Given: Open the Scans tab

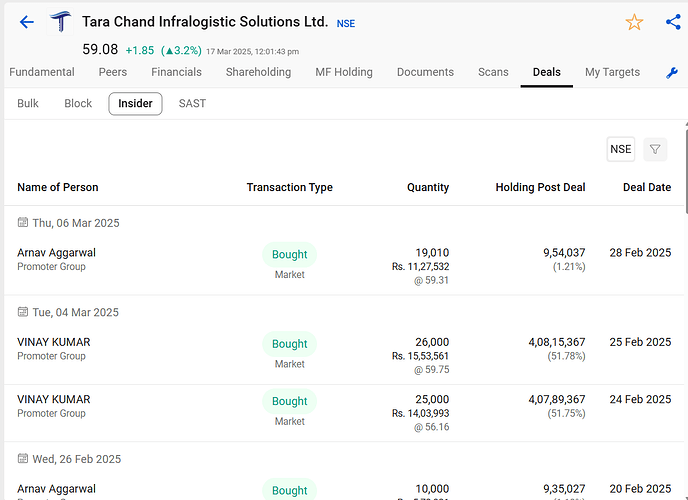Looking at the screenshot, I should [493, 72].
